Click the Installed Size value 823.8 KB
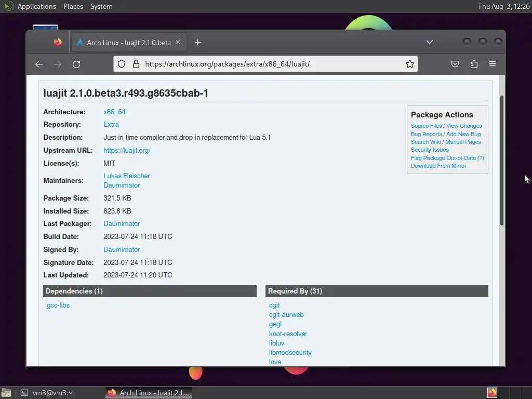The height and width of the screenshot is (399, 532). click(x=117, y=211)
